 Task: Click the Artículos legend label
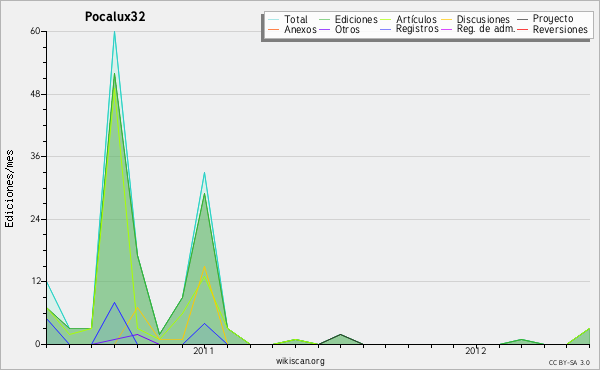click(x=416, y=19)
